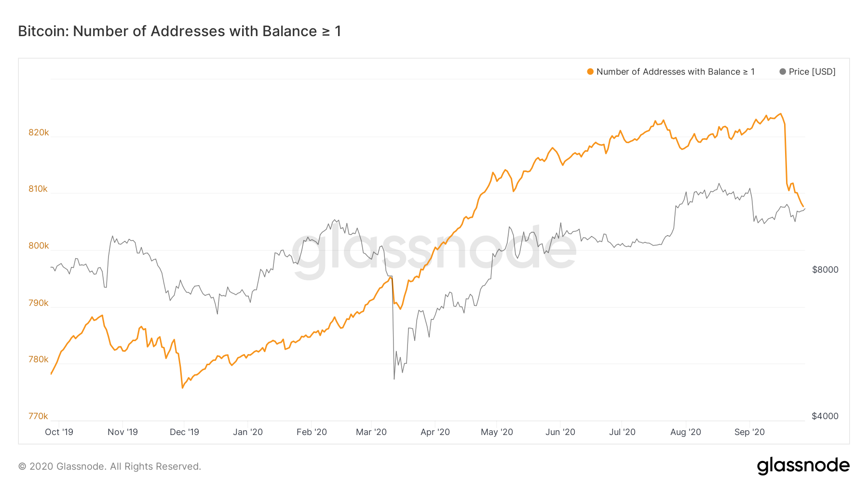Click the $4000 price axis label
868x488 pixels.
click(x=825, y=416)
